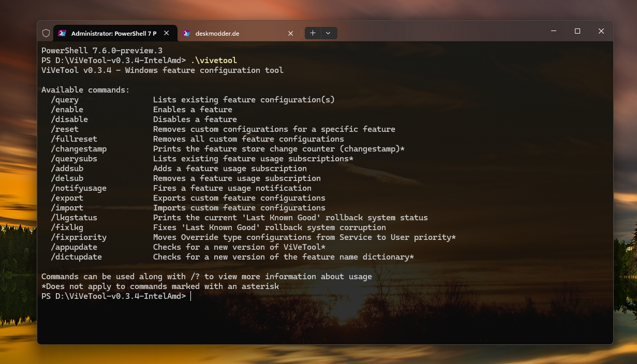Click 'Moves Override type configurations' description
637x364 pixels.
(304, 237)
